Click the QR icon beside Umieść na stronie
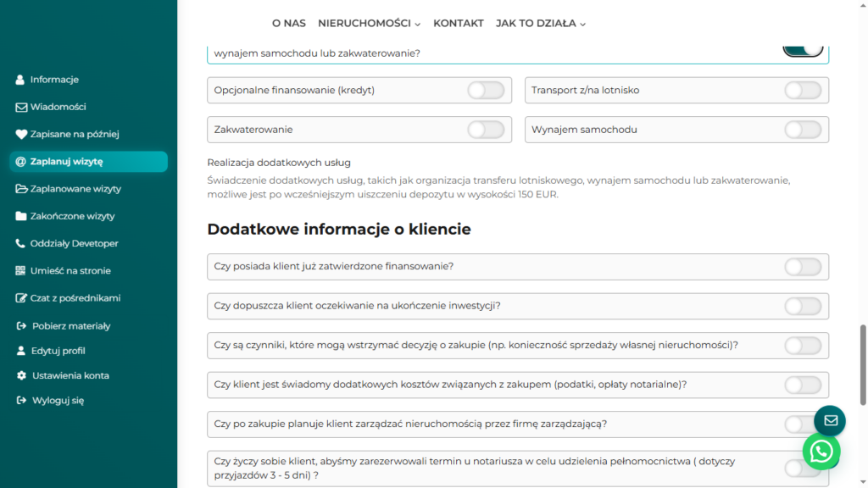Screen dimensions: 868x488 coord(21,271)
